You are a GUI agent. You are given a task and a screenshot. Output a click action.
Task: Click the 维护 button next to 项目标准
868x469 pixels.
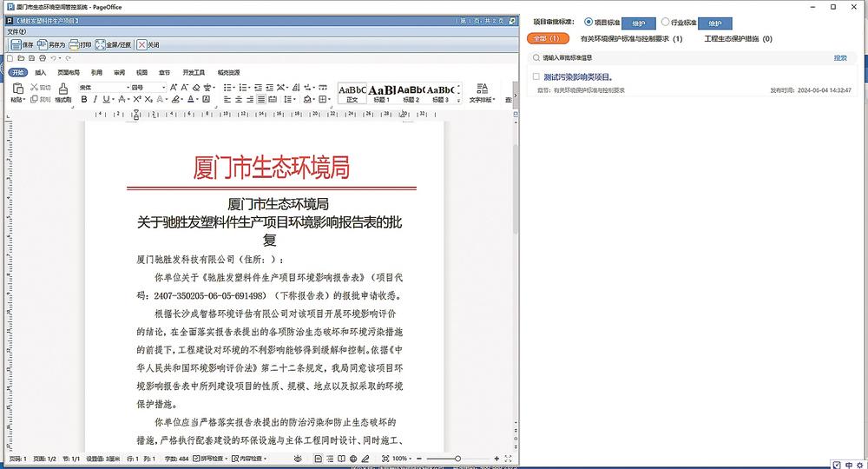point(638,23)
